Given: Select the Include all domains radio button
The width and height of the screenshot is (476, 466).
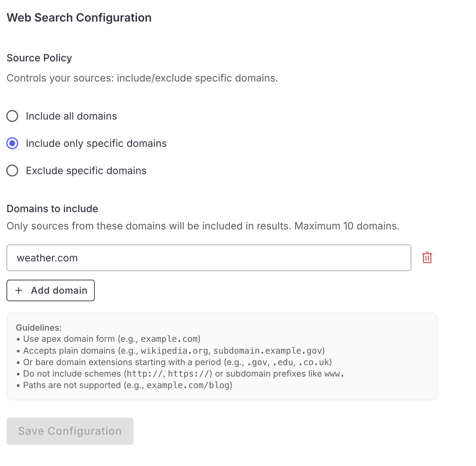Looking at the screenshot, I should 13,116.
